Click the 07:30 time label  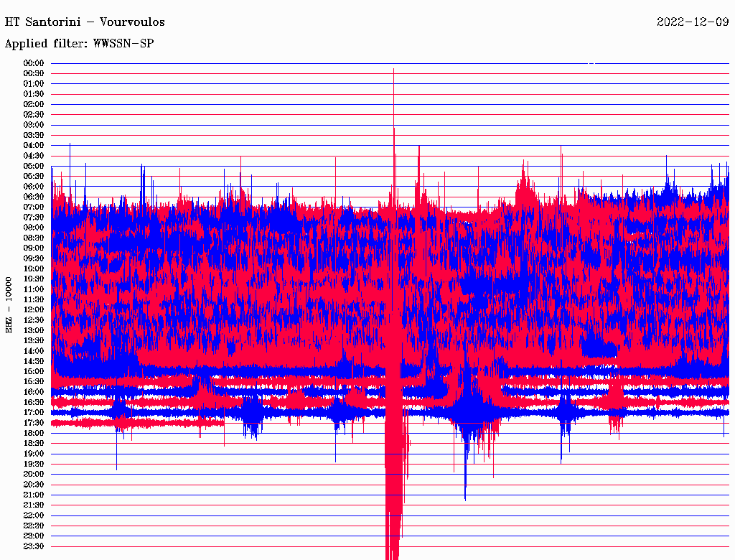[34, 218]
